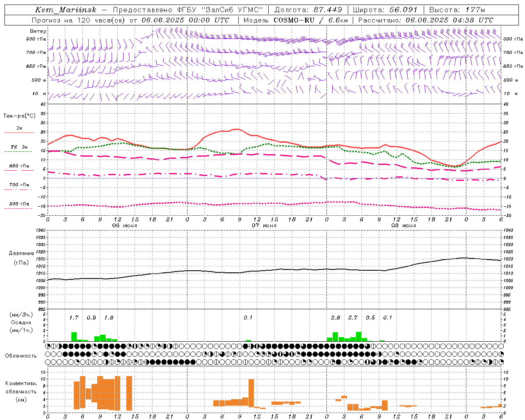525x420 pixels.
Task: Click the 850 гПа wind level label on left
Action: [x=36, y=66]
